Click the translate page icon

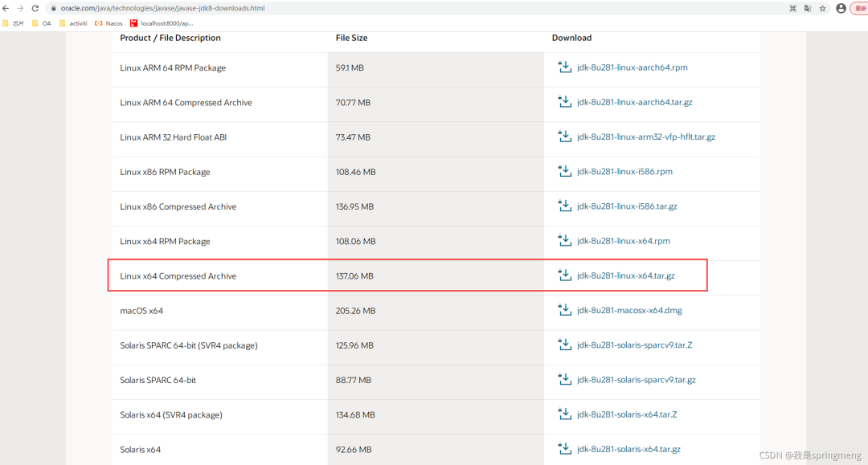coord(808,8)
